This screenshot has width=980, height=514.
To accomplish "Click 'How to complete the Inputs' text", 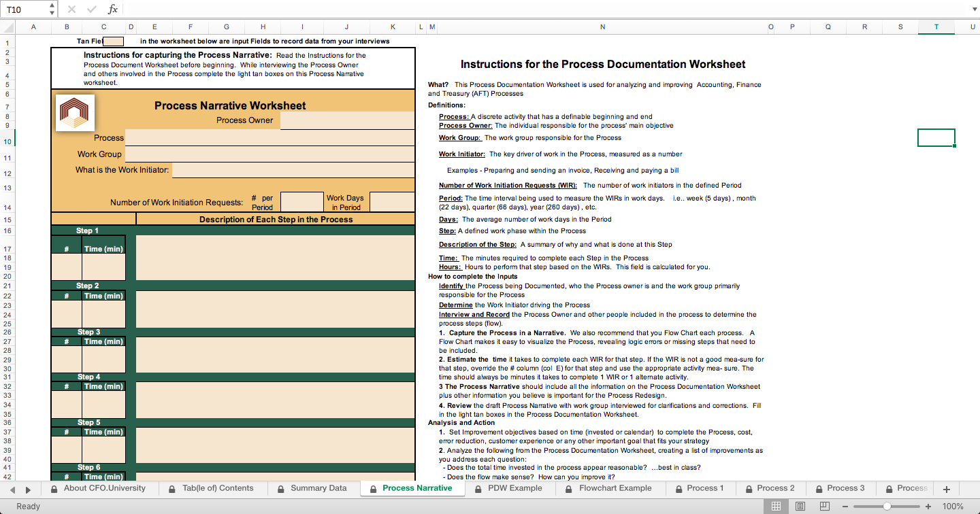I will coord(472,277).
